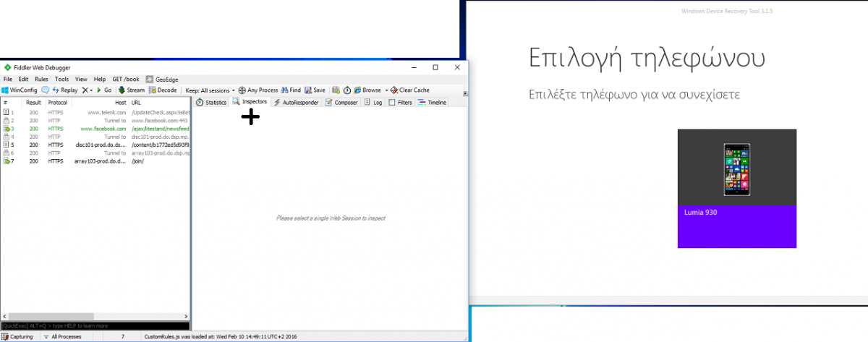The width and height of the screenshot is (868, 342).
Task: Click session 3 green arrow icon
Action: coord(7,129)
